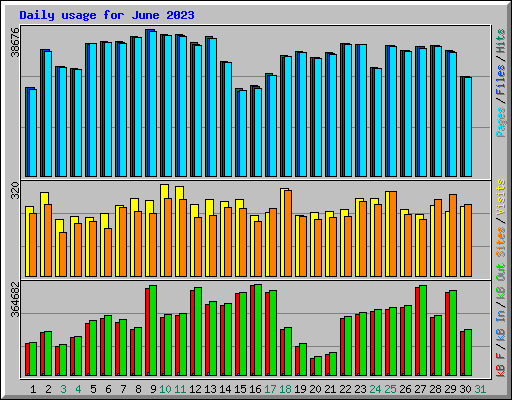Viewport: 512px width, 400px height.
Task: Click day label 13 on the x-axis
Action: pyautogui.click(x=210, y=389)
